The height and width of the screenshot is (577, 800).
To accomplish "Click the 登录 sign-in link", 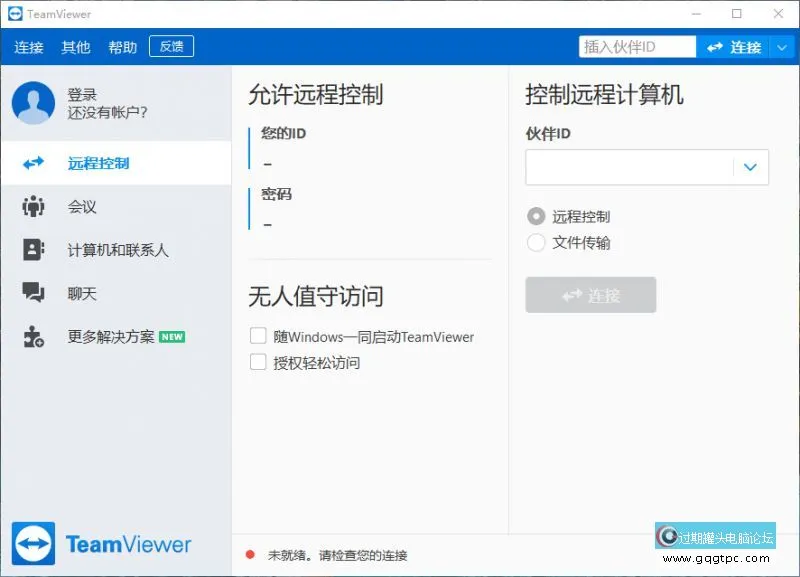I will tap(82, 95).
